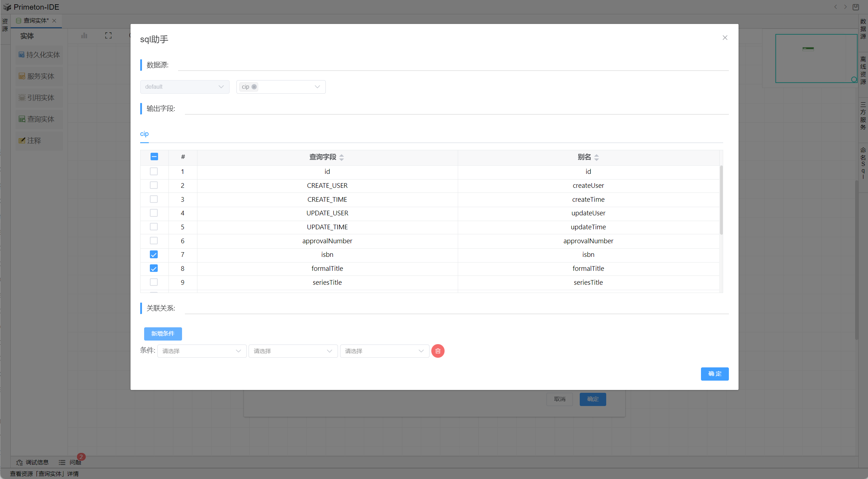Click the 新增条件 button

point(163,333)
